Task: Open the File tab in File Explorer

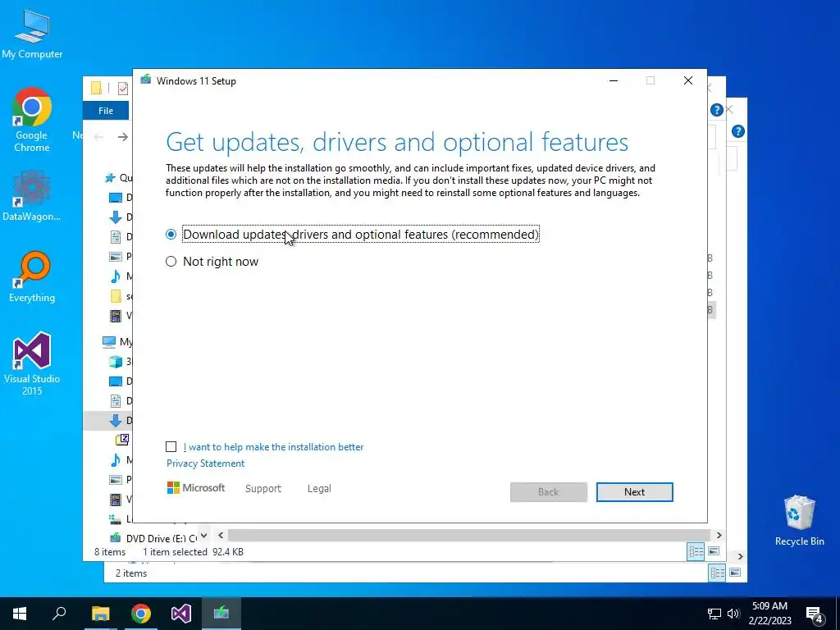Action: tap(106, 111)
